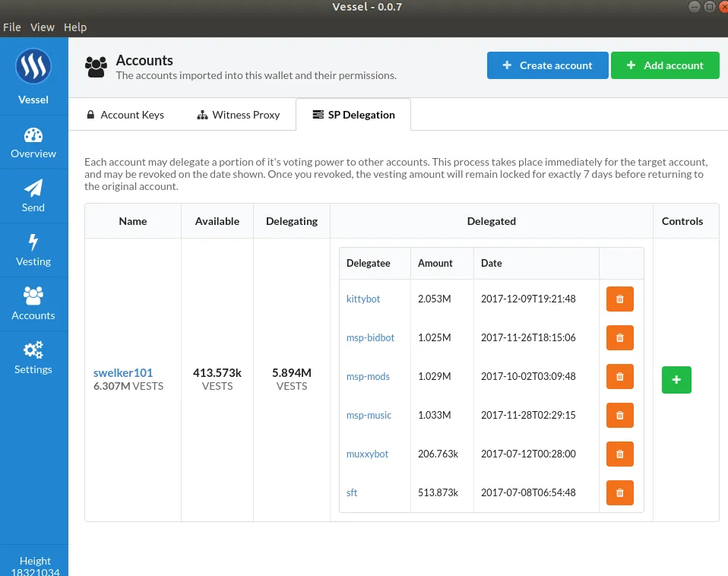728x576 pixels.
Task: Select msp-music amount 1.033M
Action: click(x=434, y=416)
